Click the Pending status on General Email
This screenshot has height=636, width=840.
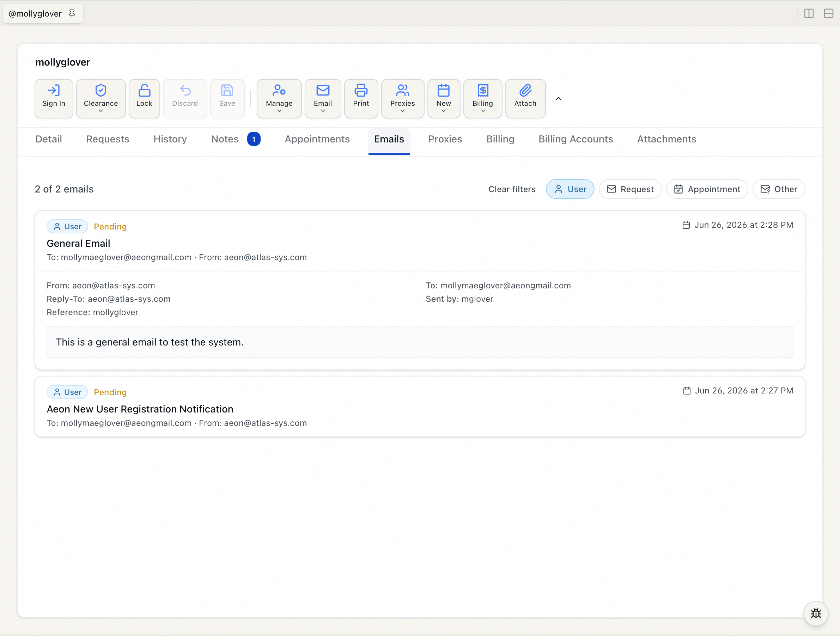(x=110, y=227)
